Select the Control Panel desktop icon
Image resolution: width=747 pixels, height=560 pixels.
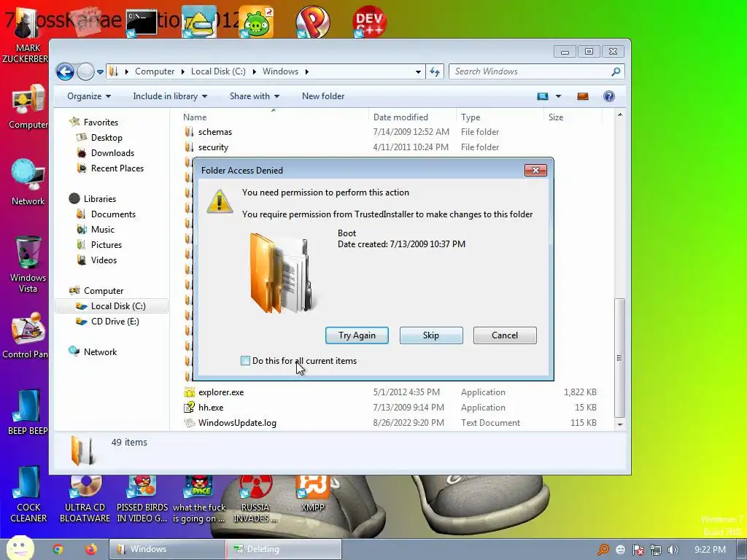pos(26,335)
